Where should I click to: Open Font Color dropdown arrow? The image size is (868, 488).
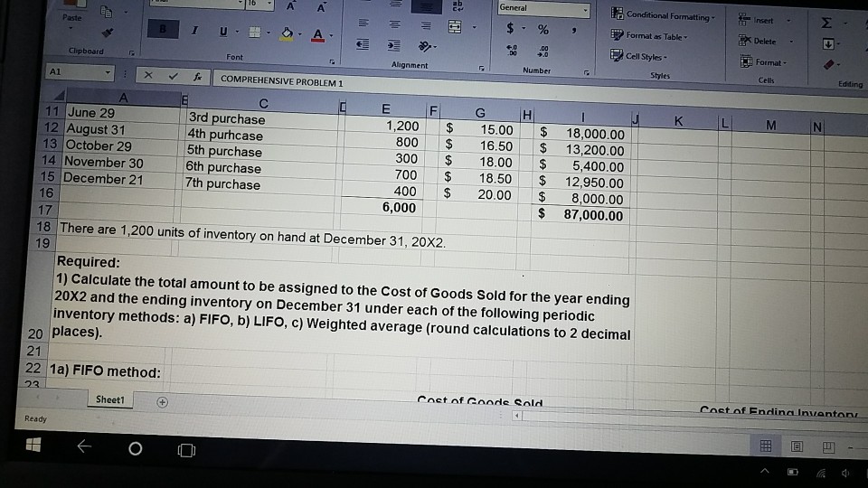click(x=331, y=36)
